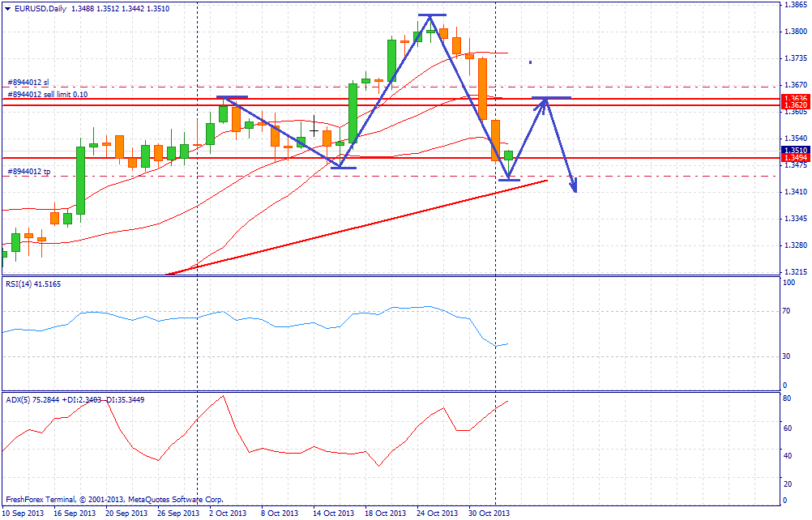Viewport: 812px width, 520px height.
Task: Click the current price tag 1.3510
Action: [x=796, y=150]
